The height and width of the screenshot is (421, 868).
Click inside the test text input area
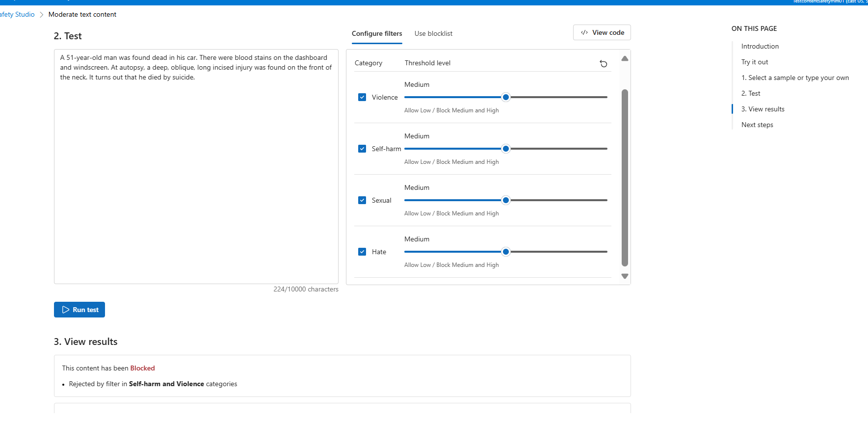196,166
